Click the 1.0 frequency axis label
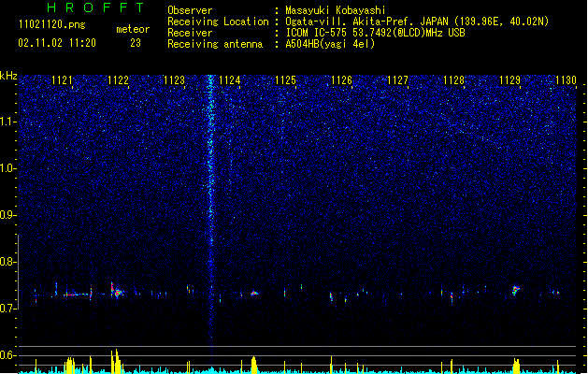588x374 pixels. pyautogui.click(x=8, y=168)
